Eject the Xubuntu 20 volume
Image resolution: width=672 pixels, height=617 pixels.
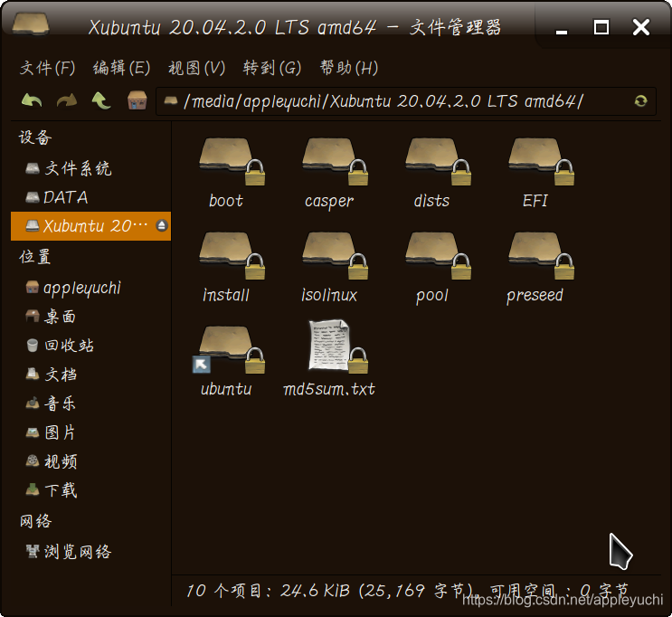click(162, 226)
